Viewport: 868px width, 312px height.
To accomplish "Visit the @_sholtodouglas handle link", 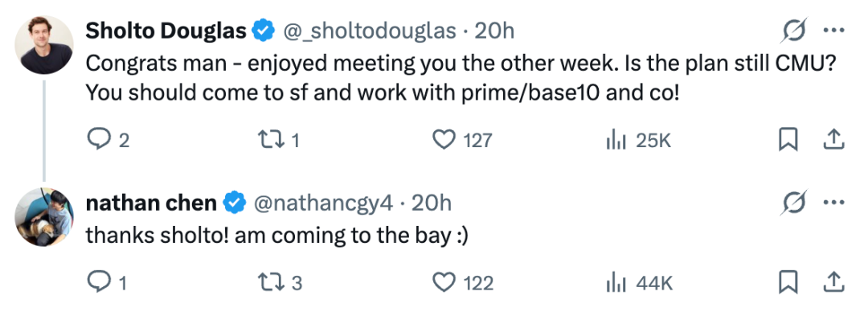I will [x=370, y=31].
